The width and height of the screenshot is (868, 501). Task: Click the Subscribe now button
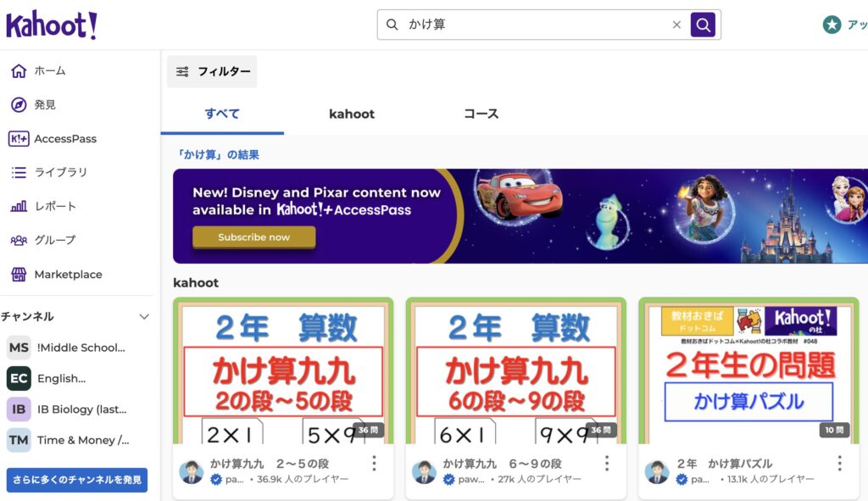(254, 237)
